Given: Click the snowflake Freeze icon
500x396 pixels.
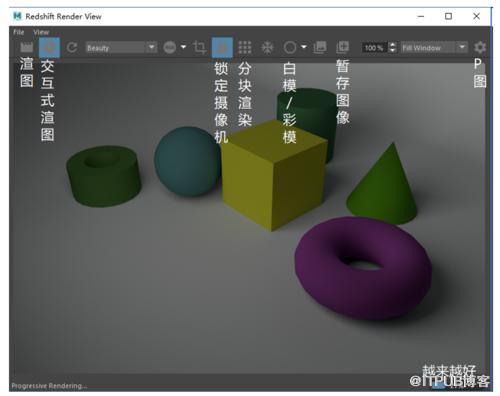Looking at the screenshot, I should tap(267, 48).
